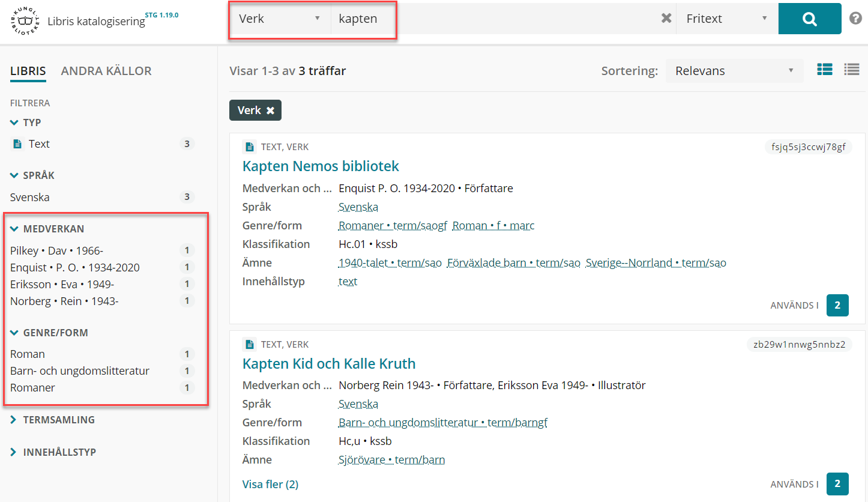Collapse the GENRE/FORM filter section

49,333
